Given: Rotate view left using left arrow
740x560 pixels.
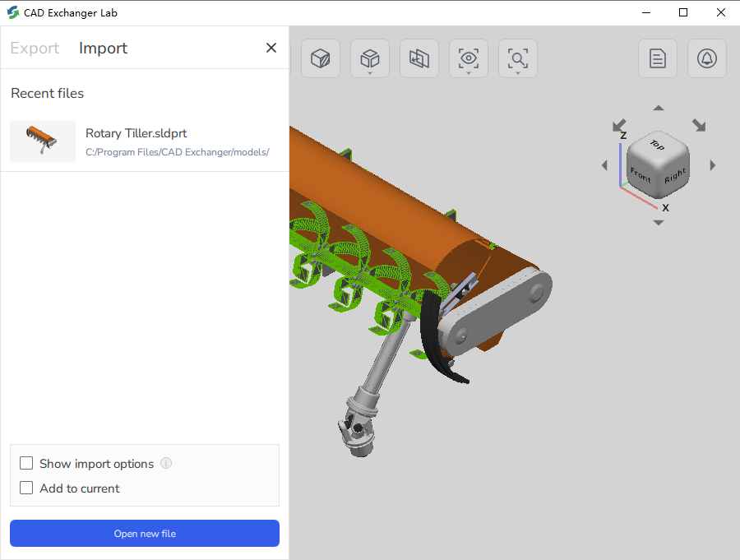Looking at the screenshot, I should tap(604, 165).
